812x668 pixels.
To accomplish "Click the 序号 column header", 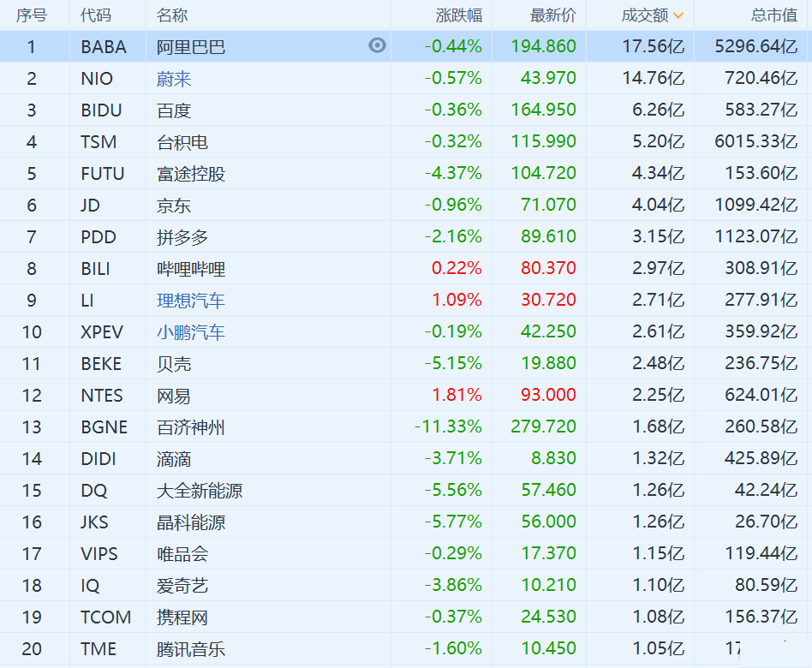I will (32, 15).
